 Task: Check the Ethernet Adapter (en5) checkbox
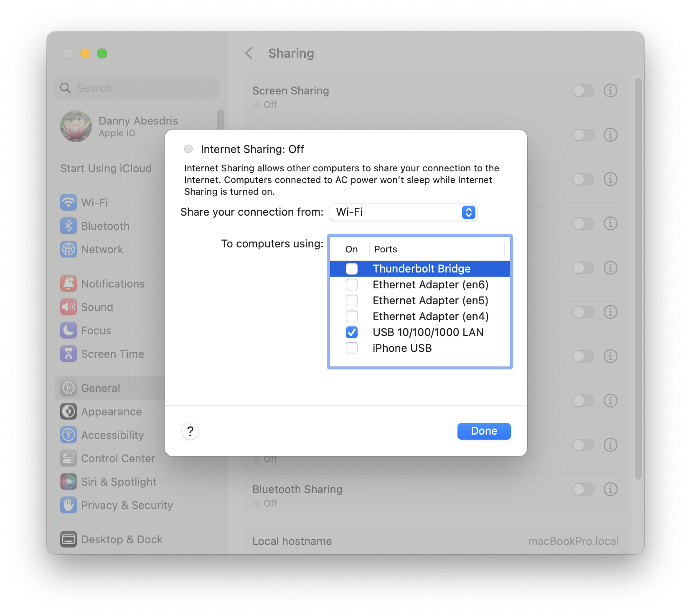coord(352,300)
